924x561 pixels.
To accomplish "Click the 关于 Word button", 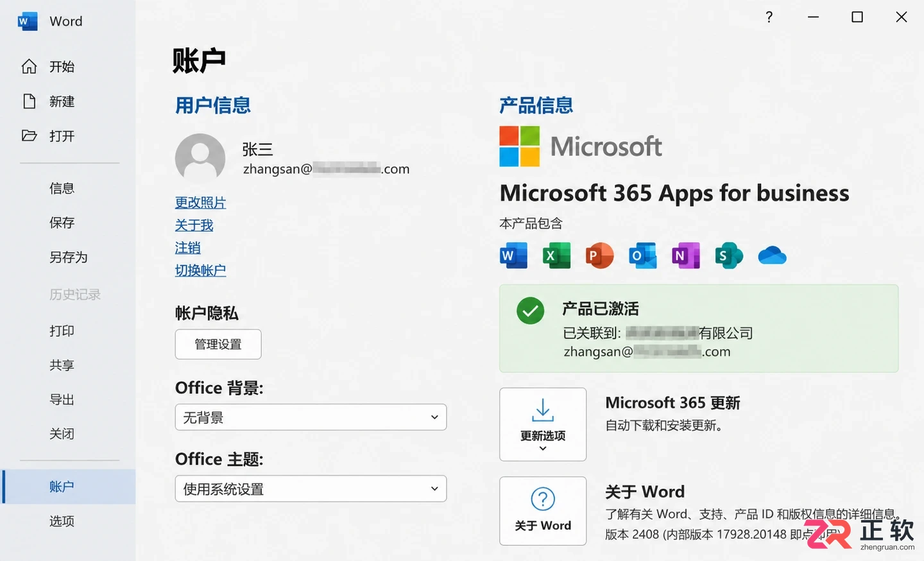I will (x=543, y=511).
